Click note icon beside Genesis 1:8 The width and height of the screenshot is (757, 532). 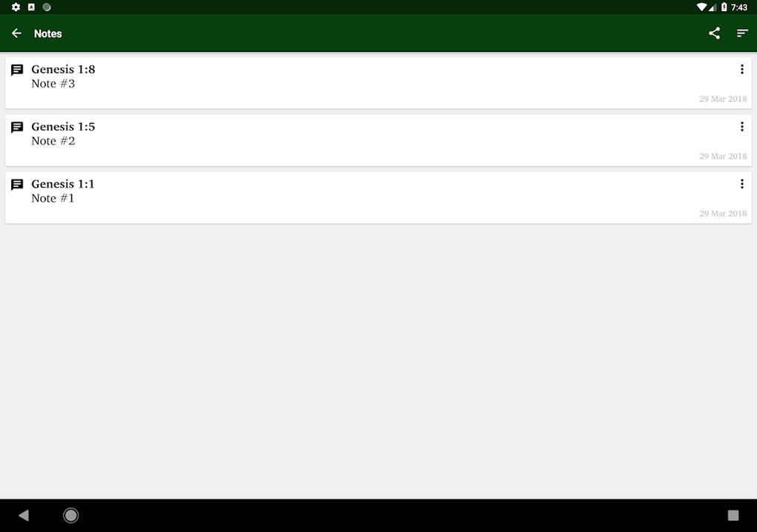[17, 70]
